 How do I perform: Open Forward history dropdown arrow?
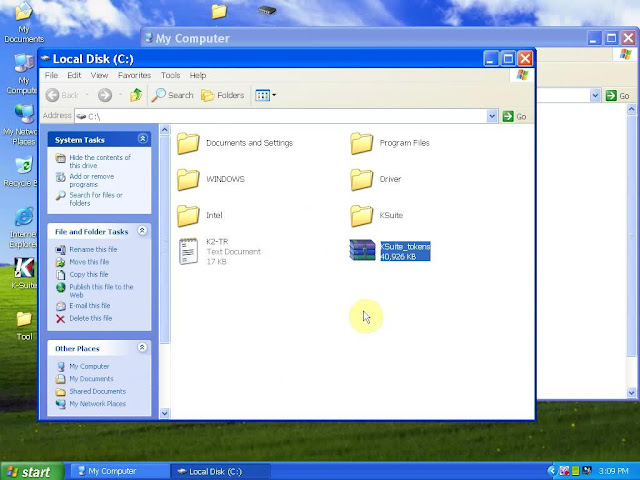(x=120, y=95)
